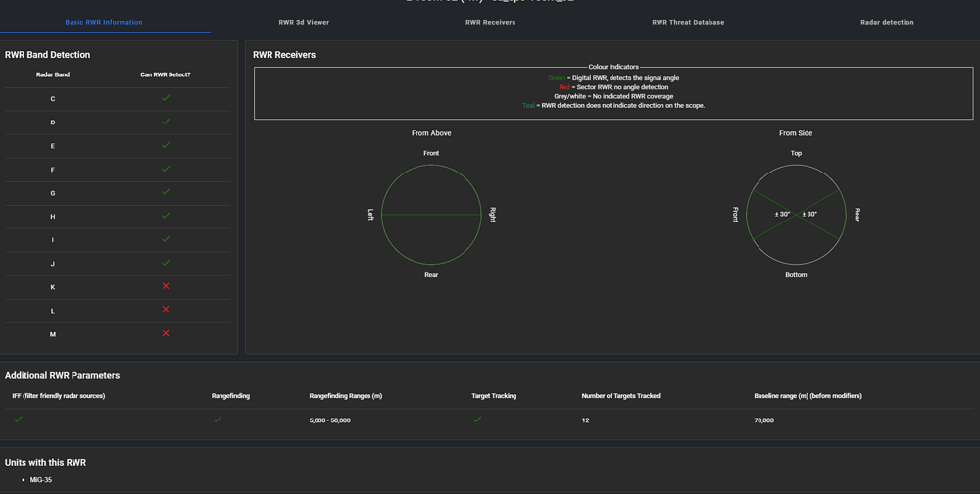Click the Red sector RWR legend line

613,87
